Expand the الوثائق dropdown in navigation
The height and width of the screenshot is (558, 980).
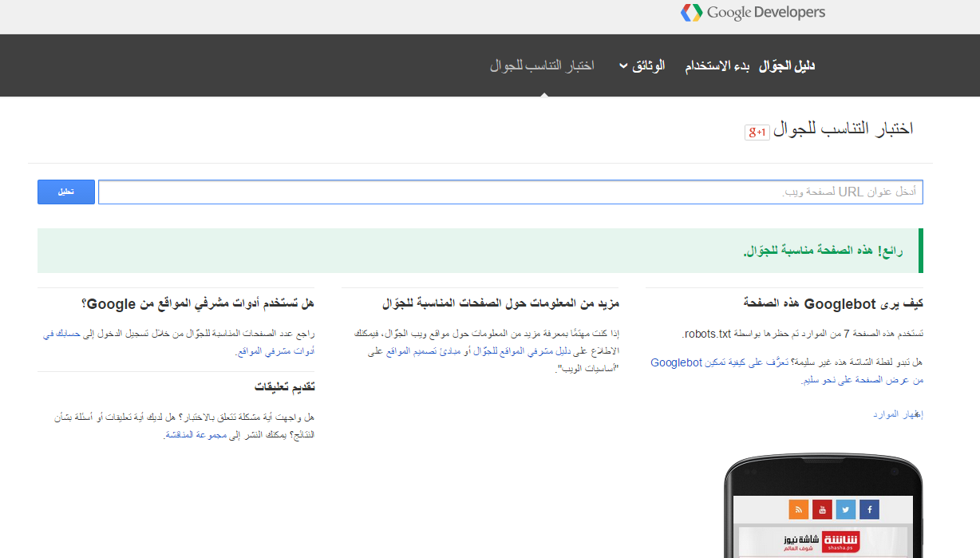point(642,65)
